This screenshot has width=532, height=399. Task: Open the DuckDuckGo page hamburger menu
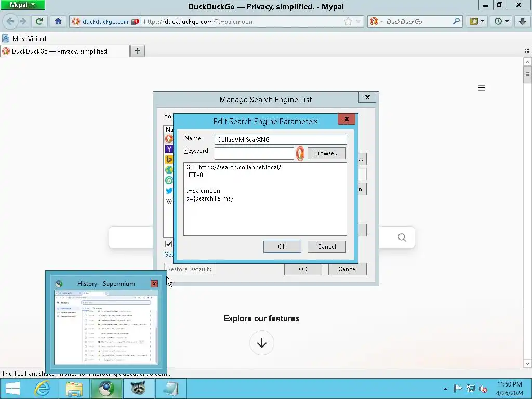point(482,88)
